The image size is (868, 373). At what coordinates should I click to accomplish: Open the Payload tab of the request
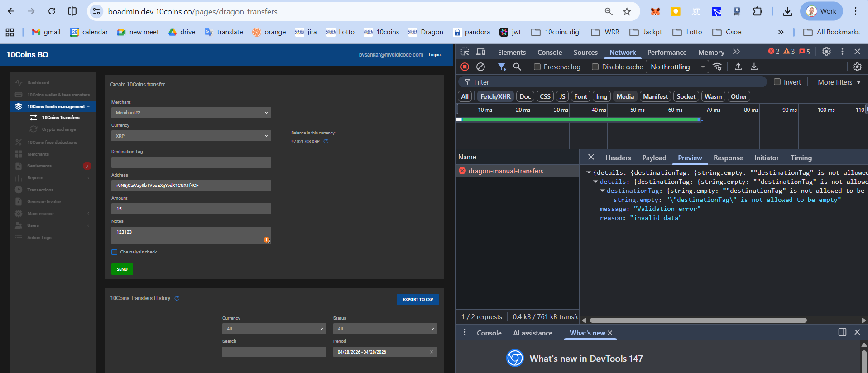click(654, 158)
